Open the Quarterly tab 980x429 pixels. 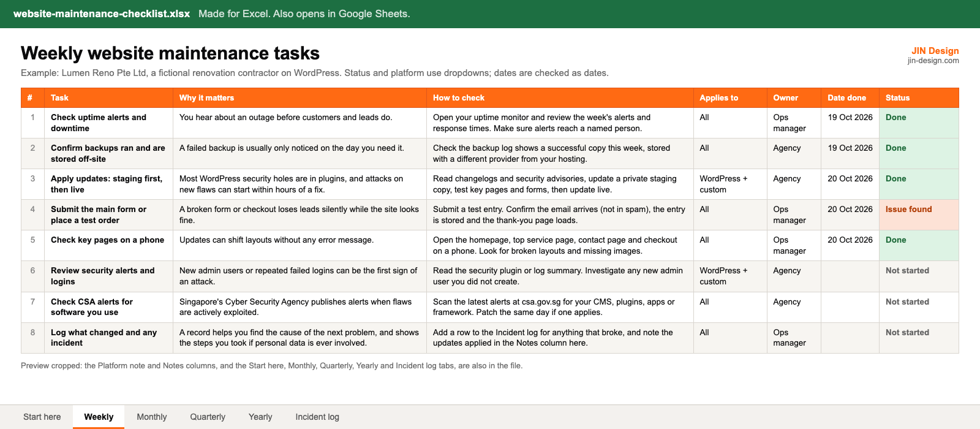click(208, 417)
